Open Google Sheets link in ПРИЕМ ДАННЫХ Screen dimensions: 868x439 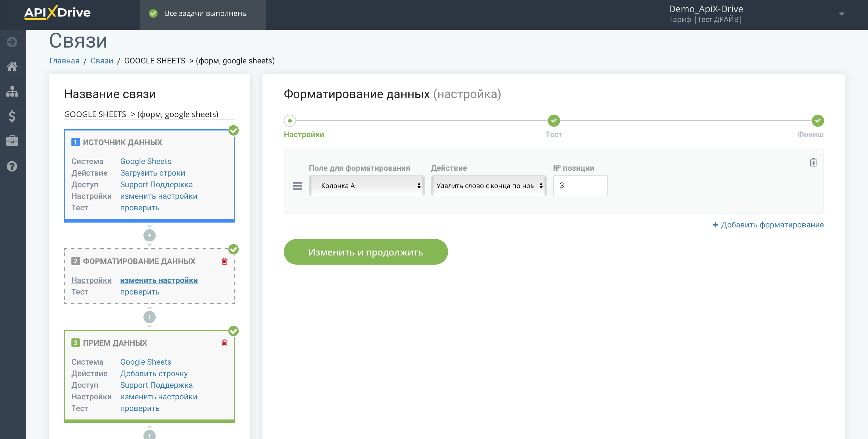click(x=146, y=362)
